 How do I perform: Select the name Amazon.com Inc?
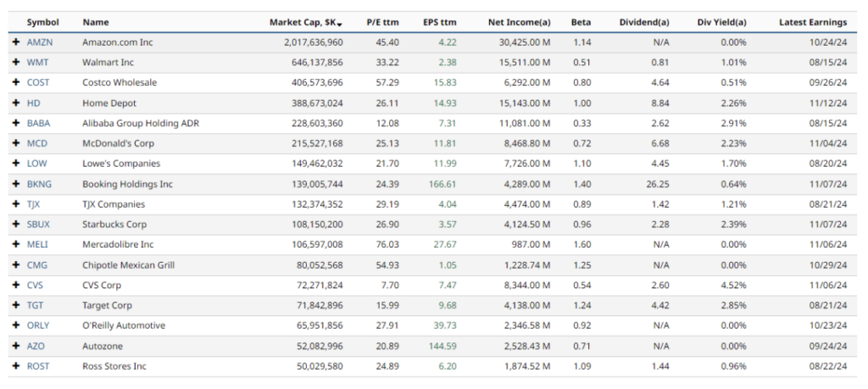tap(117, 42)
